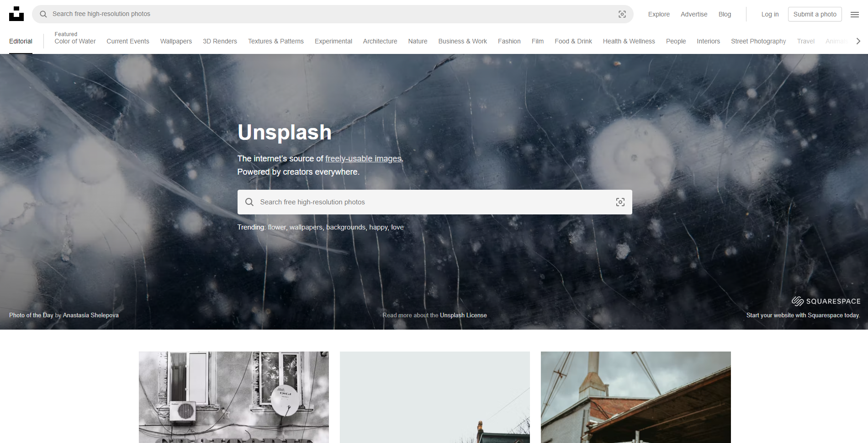This screenshot has height=443, width=868.
Task: Read about the Unsplash License
Action: click(x=463, y=315)
